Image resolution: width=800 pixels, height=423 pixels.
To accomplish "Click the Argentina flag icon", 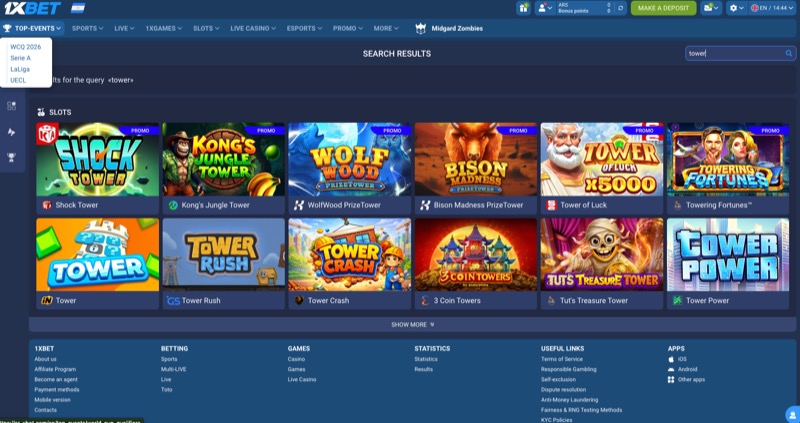I will (78, 8).
